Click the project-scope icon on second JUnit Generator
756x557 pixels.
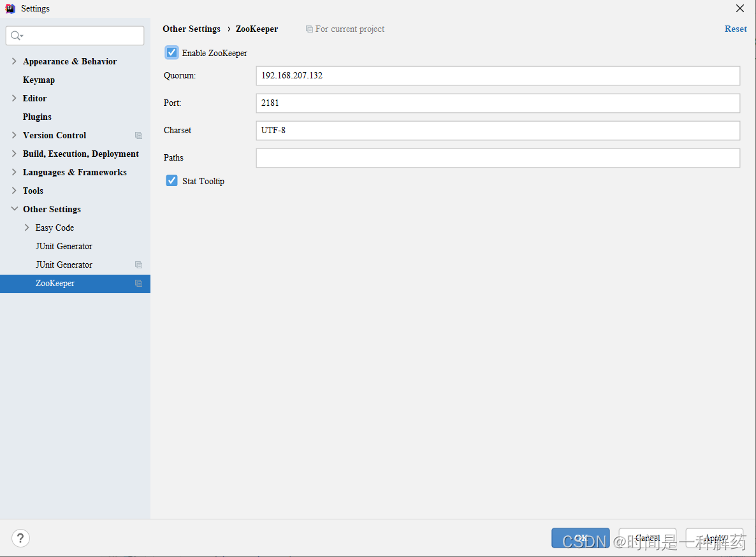[x=138, y=265]
